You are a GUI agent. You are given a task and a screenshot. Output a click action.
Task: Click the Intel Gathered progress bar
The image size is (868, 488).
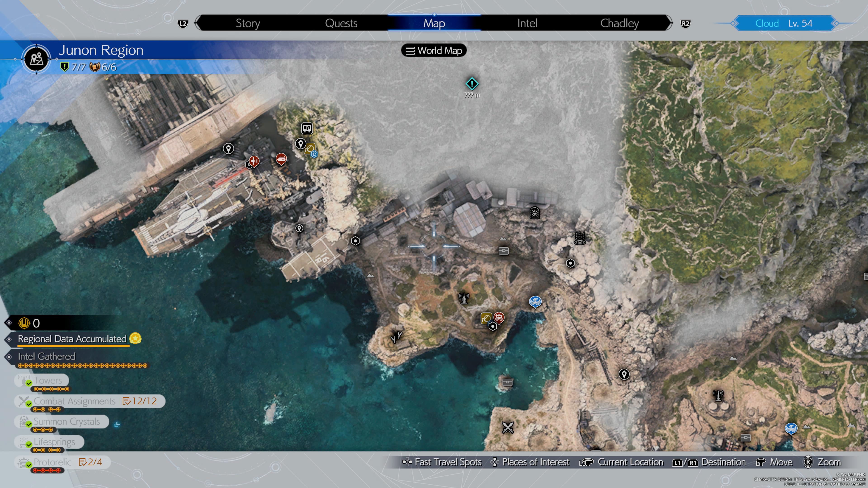[x=83, y=365]
